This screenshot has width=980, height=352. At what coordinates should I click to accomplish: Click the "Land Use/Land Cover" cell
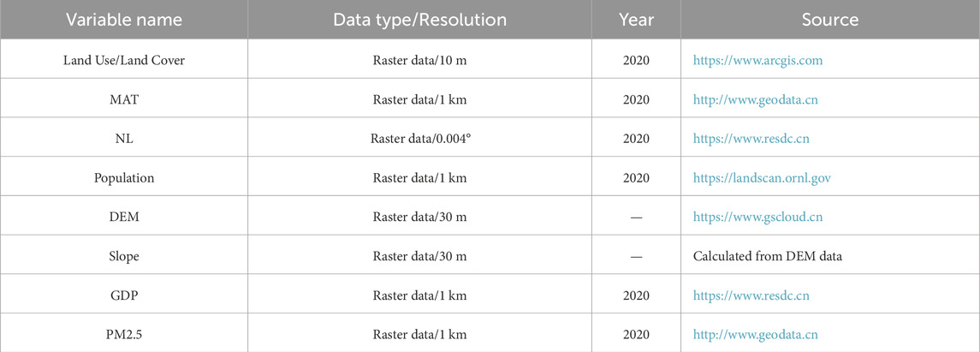point(123,61)
